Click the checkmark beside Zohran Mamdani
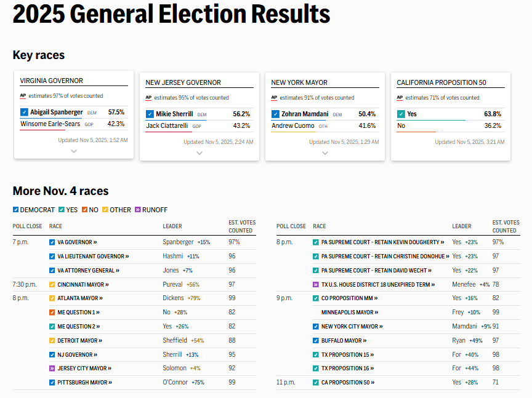This screenshot has height=398, width=532. point(275,114)
